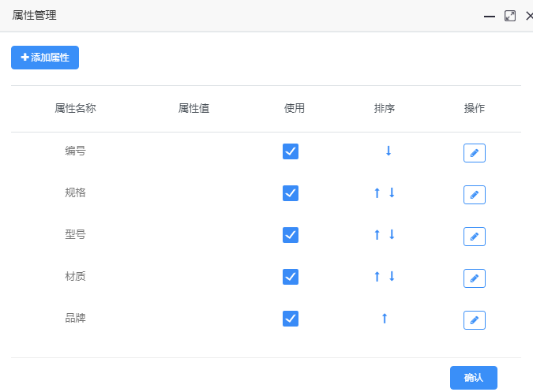Move 规格 up with the up arrow
Image resolution: width=533 pixels, height=392 pixels.
[x=377, y=192]
